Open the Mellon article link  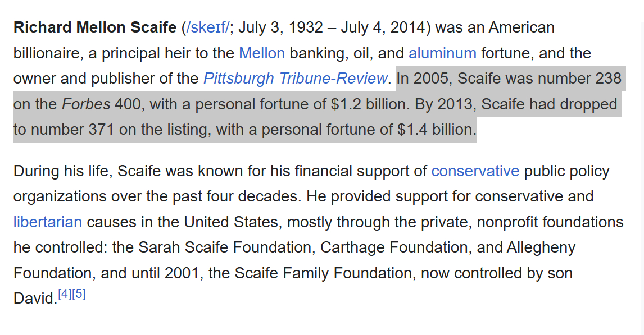(261, 53)
